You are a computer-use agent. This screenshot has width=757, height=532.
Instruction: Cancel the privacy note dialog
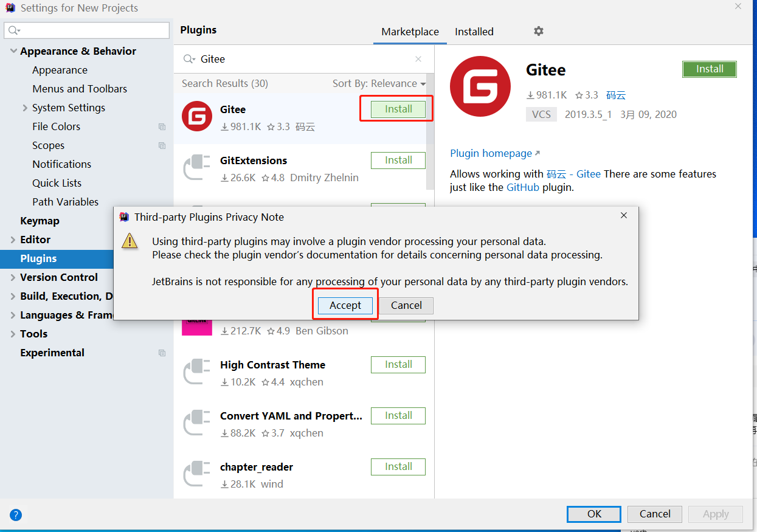pos(406,305)
